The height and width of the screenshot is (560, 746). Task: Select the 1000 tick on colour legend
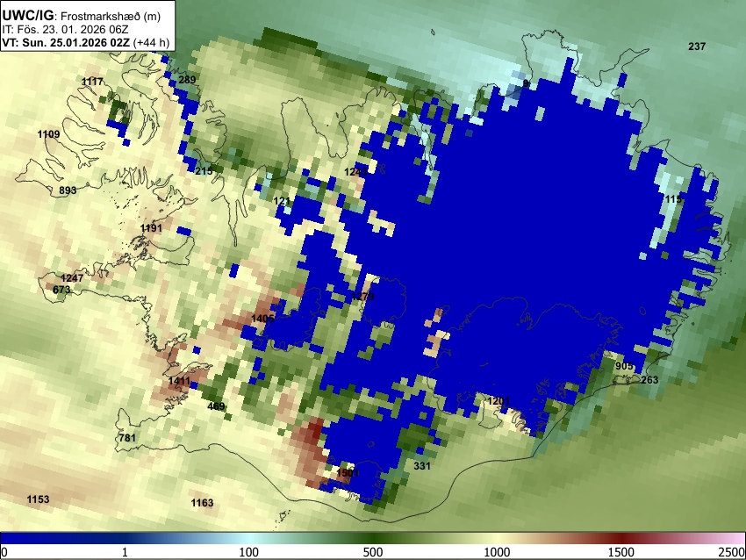(497, 552)
